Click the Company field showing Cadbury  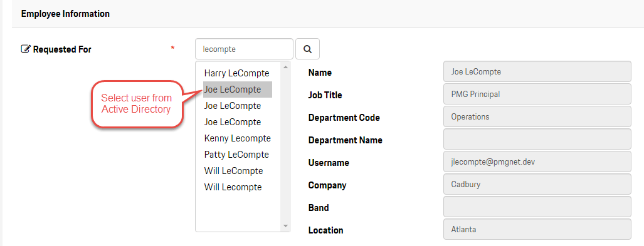pos(537,184)
